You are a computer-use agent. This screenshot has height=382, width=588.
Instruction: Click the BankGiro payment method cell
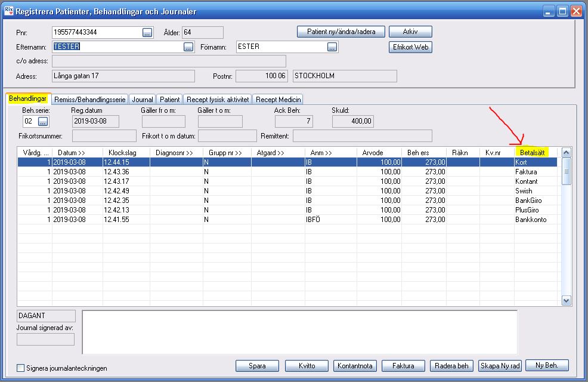(x=536, y=201)
